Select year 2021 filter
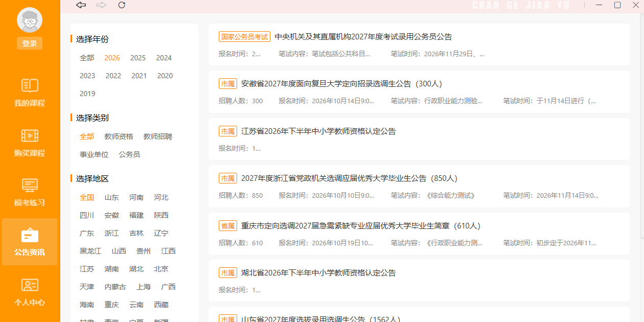The width and height of the screenshot is (644, 322). (x=139, y=76)
